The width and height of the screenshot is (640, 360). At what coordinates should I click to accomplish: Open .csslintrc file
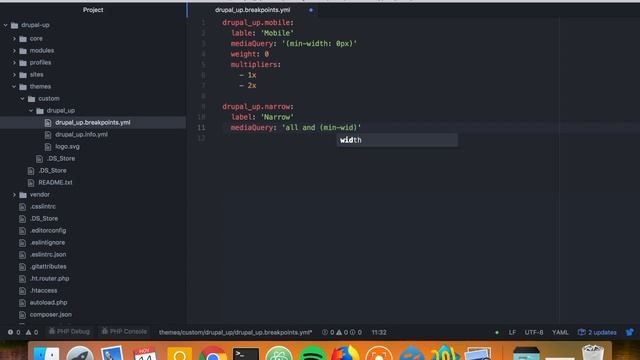click(43, 207)
